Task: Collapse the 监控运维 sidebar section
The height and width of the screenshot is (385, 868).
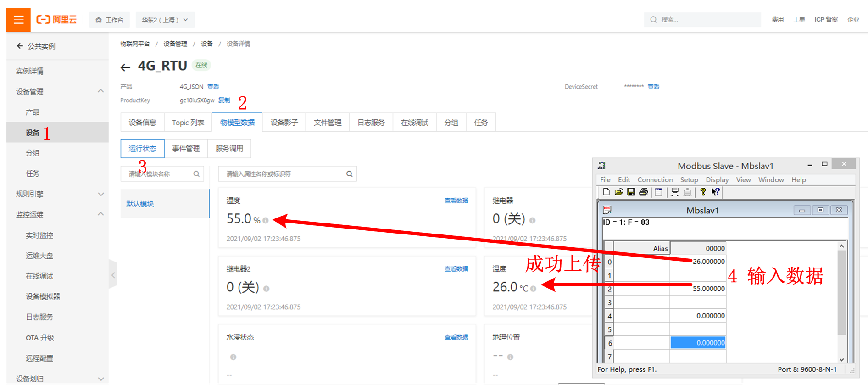Action: [x=100, y=214]
